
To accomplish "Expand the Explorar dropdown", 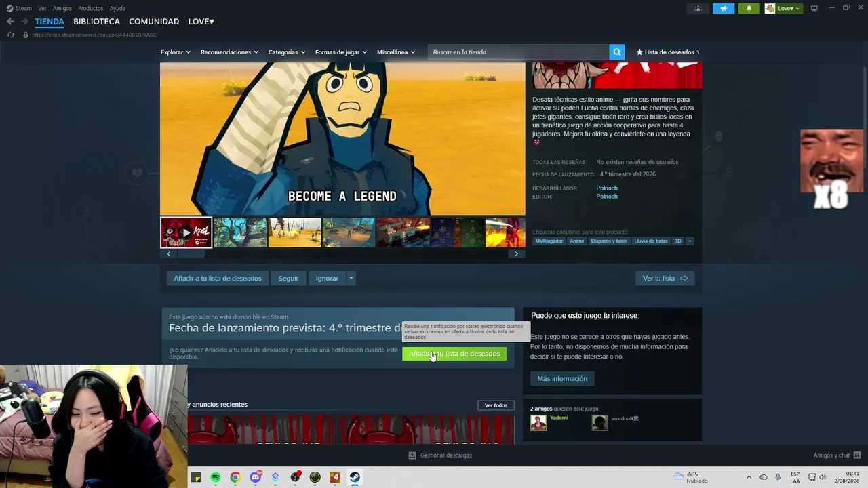I will [x=175, y=52].
